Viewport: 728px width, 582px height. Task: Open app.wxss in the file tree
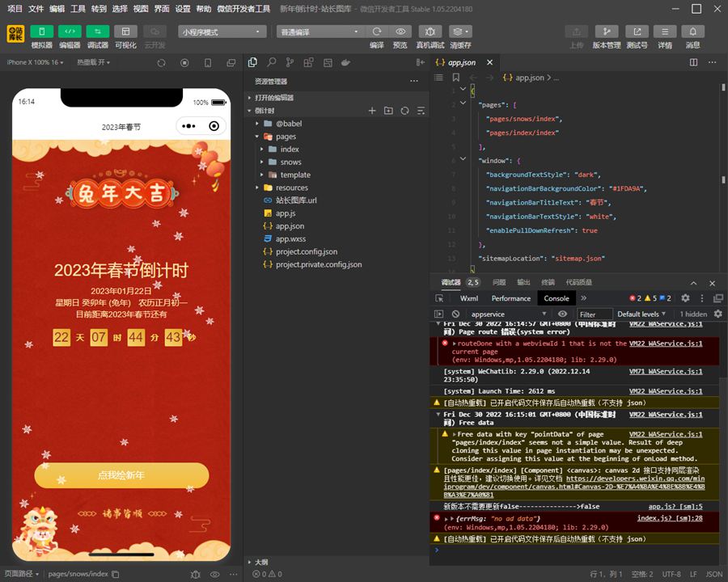click(290, 239)
